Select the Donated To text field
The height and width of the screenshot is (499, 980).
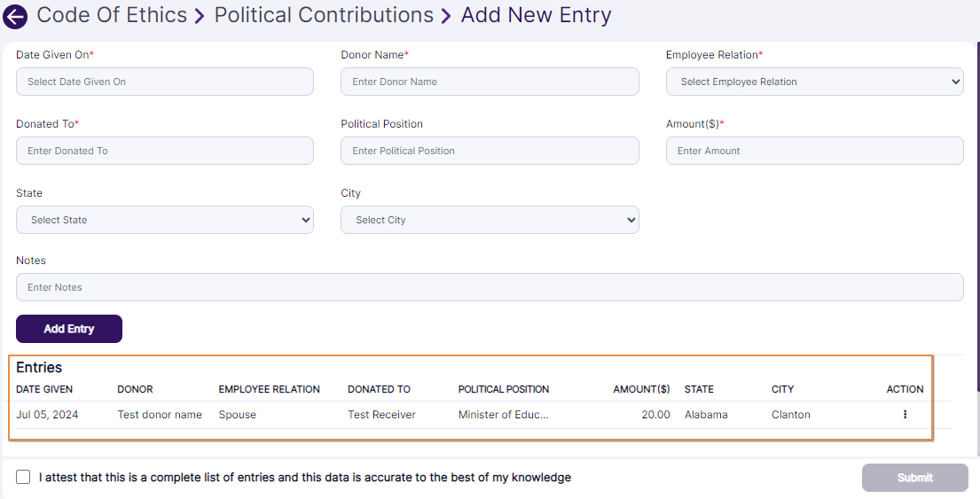pos(165,151)
